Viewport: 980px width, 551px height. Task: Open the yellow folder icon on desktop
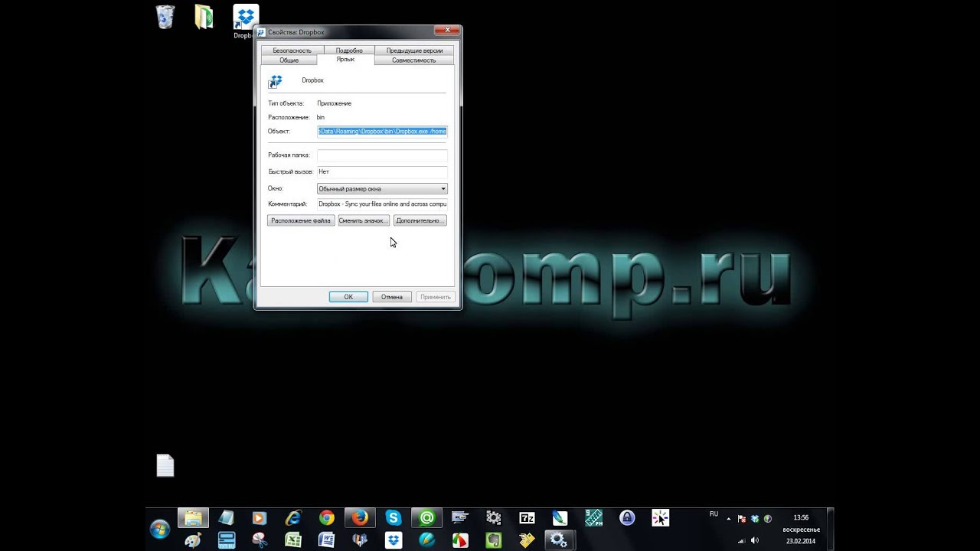click(204, 17)
